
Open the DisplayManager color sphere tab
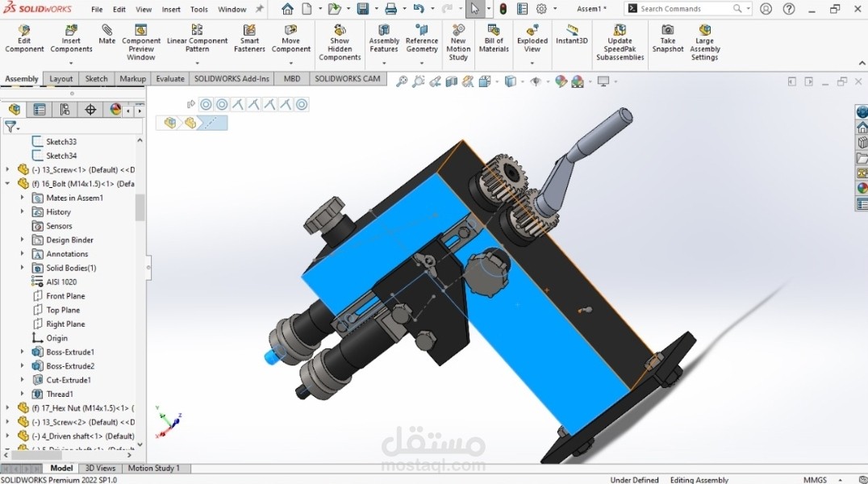[x=115, y=110]
